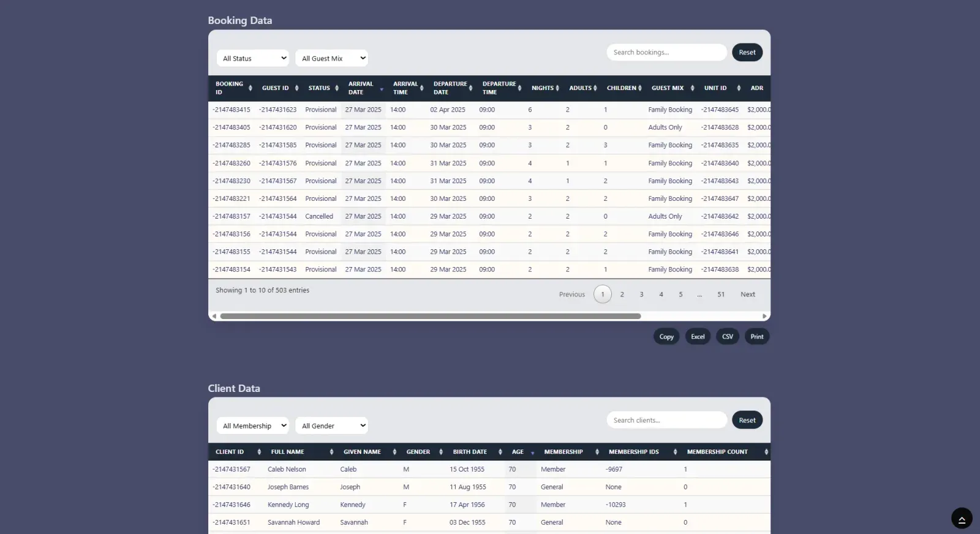Open the All Guest Mix dropdown
This screenshot has height=534, width=980.
(x=331, y=58)
